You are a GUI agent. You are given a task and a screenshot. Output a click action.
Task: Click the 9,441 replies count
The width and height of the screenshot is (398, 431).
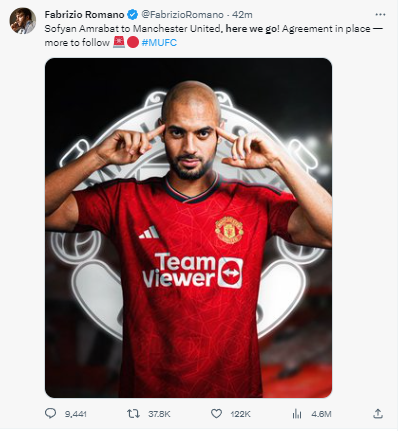[x=76, y=414]
